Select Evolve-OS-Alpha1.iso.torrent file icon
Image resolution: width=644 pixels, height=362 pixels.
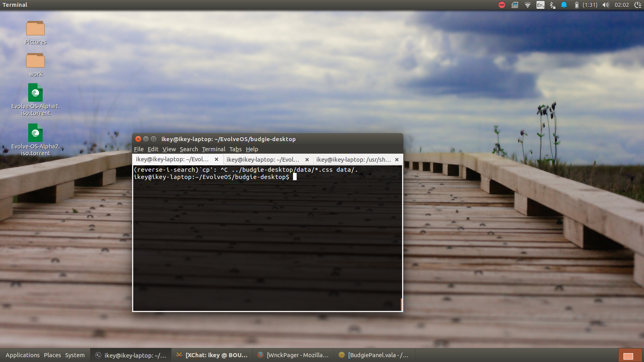tap(35, 93)
